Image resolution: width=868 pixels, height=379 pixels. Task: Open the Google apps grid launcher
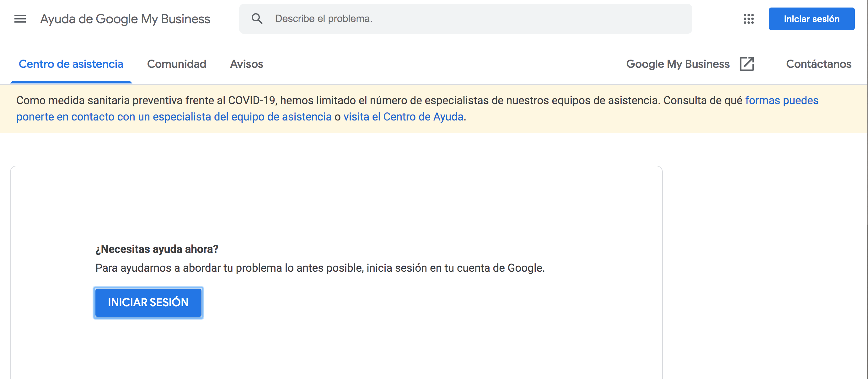pyautogui.click(x=748, y=19)
